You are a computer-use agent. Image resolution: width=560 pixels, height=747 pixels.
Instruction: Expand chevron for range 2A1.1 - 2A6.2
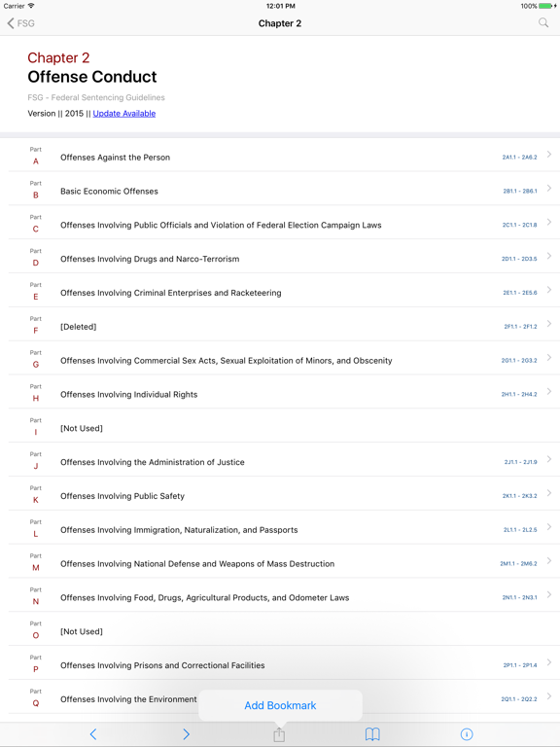pyautogui.click(x=549, y=154)
